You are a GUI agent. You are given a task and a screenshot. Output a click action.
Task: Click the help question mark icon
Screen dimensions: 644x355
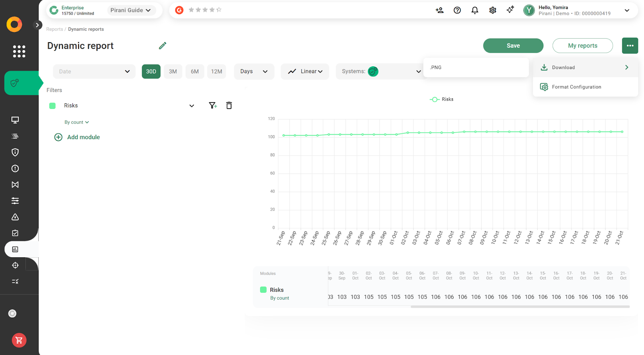pos(457,10)
